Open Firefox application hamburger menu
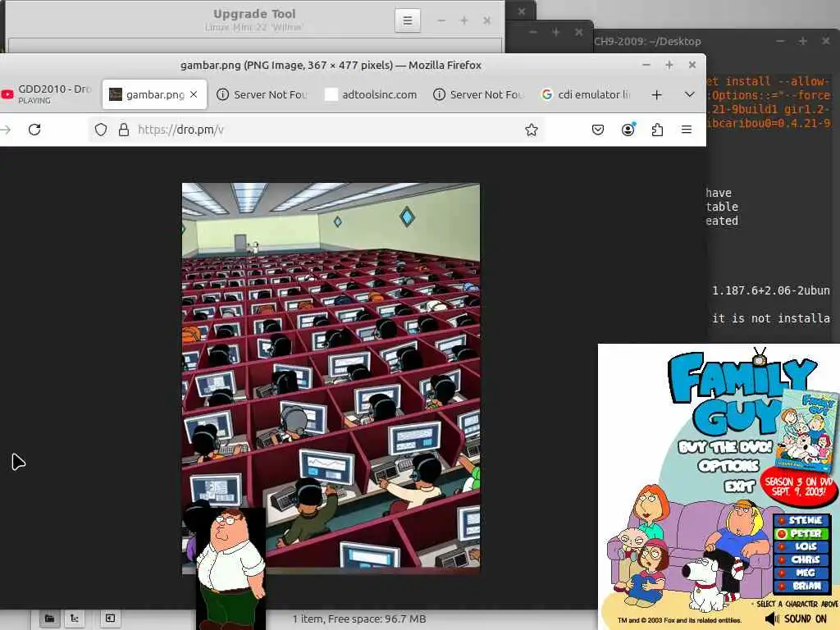840x630 pixels. 687,130
